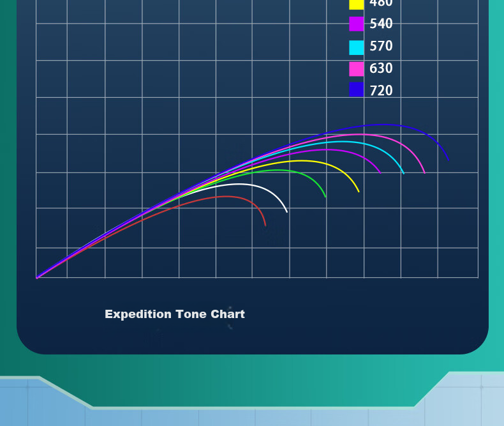Click the legend label '630'
This screenshot has height=426, width=504.
coord(382,68)
